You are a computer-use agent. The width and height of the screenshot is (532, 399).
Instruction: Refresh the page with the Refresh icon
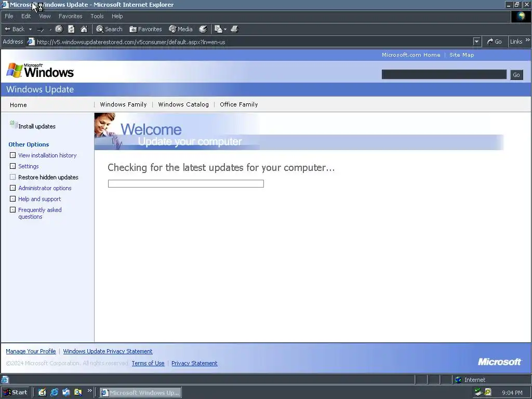coord(71,29)
